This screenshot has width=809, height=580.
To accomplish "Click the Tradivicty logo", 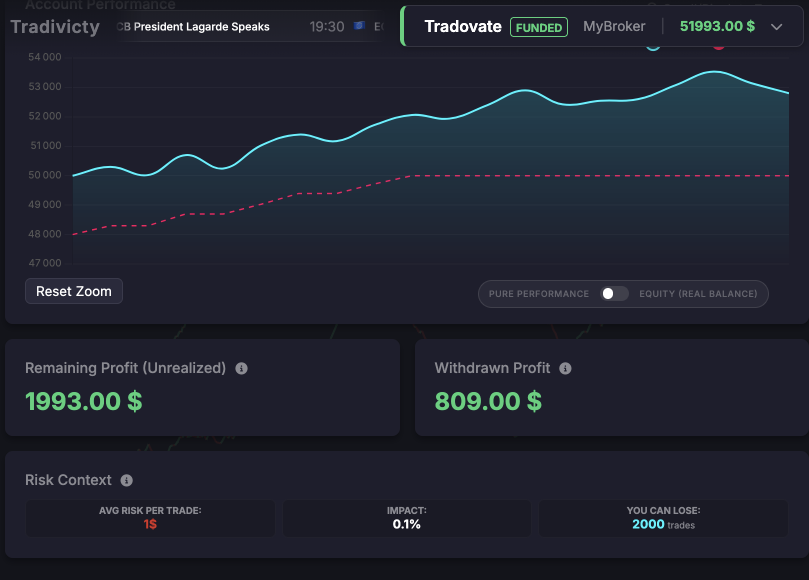I will [x=55, y=27].
